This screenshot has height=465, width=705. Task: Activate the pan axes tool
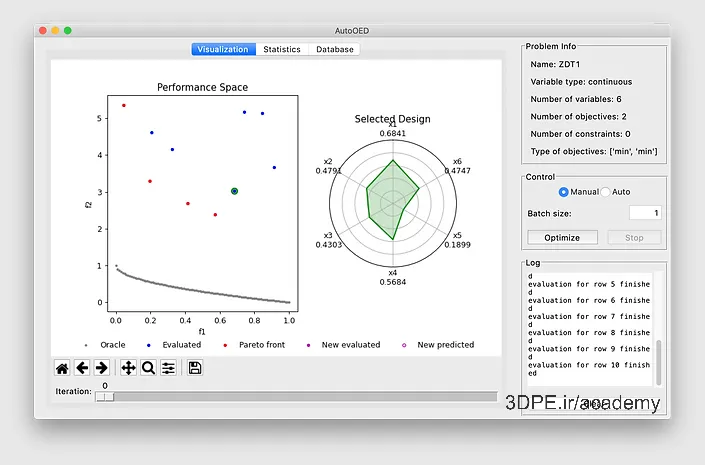pyautogui.click(x=129, y=368)
